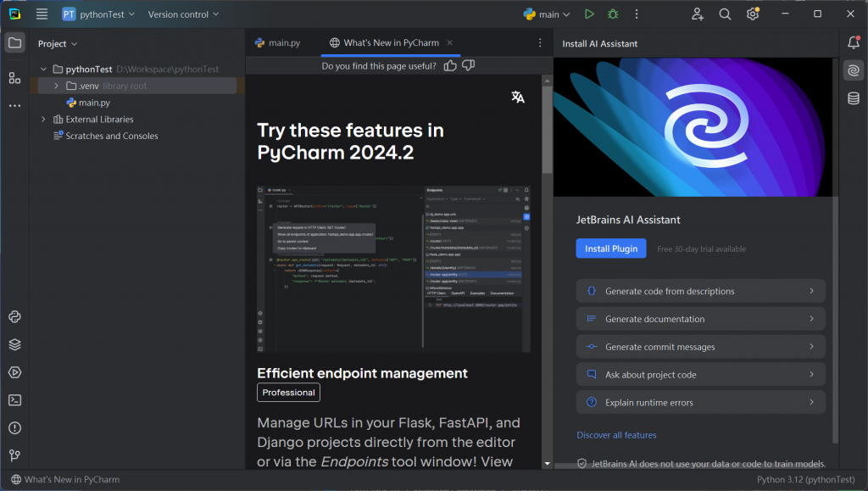
Task: Close the What's New in PyCharm tab
Action: point(450,42)
